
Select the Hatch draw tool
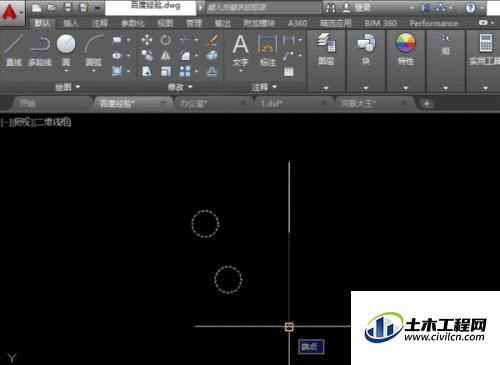tap(117, 71)
